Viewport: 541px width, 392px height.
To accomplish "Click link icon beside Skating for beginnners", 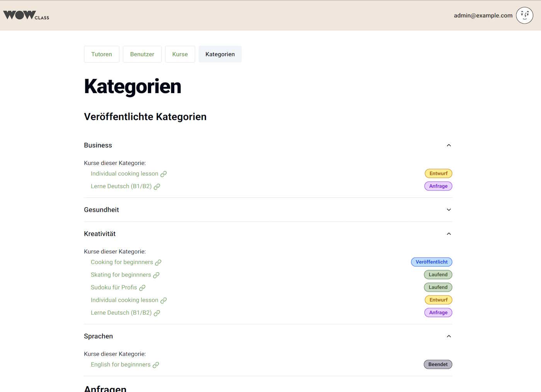I will tap(156, 275).
